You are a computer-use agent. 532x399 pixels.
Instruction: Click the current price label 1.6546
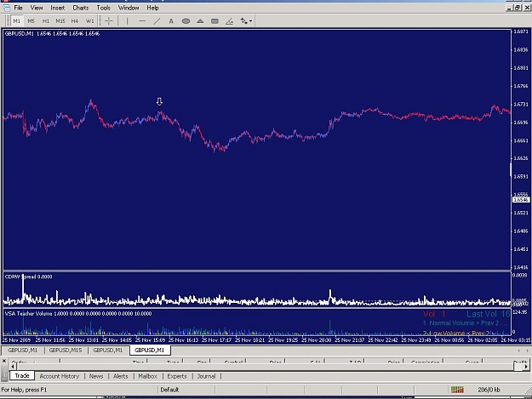click(x=521, y=200)
